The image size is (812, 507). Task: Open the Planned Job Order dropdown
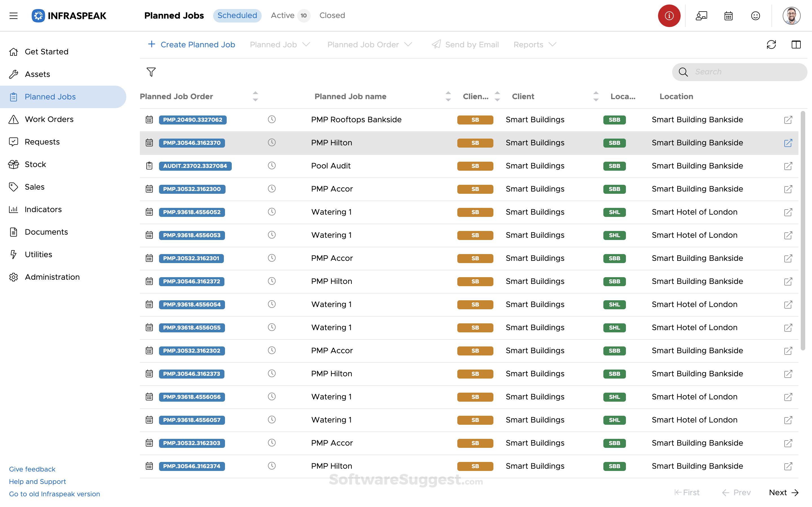tap(369, 44)
